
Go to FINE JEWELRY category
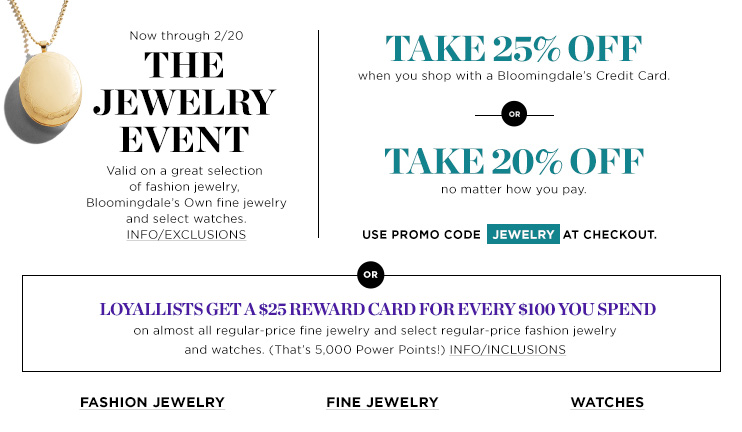pyautogui.click(x=382, y=402)
